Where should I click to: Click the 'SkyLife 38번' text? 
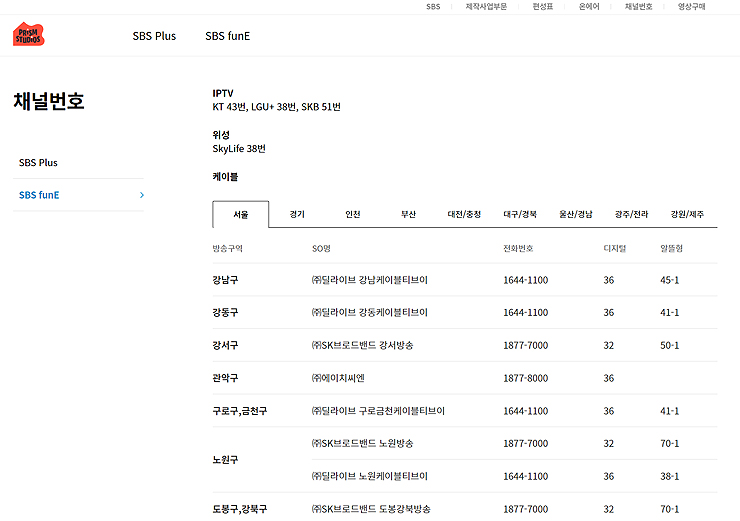[239, 149]
